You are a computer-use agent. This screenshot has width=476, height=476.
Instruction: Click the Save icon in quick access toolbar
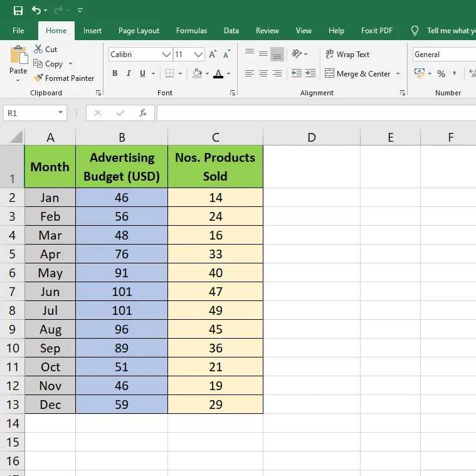click(18, 11)
